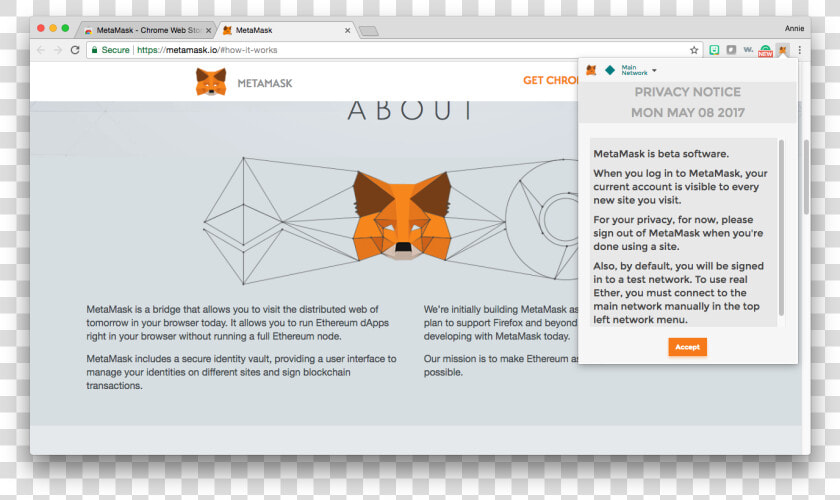
Task: Open the Main Network dropdown
Action: (x=639, y=70)
